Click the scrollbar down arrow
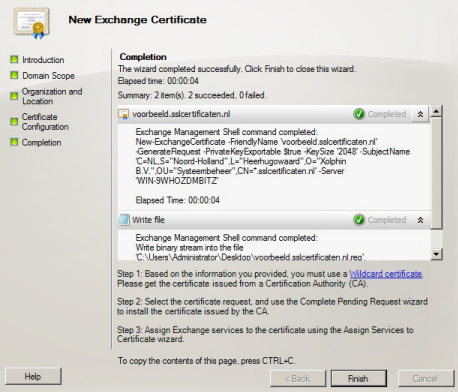Screen dimensions: 458x392 (436, 254)
